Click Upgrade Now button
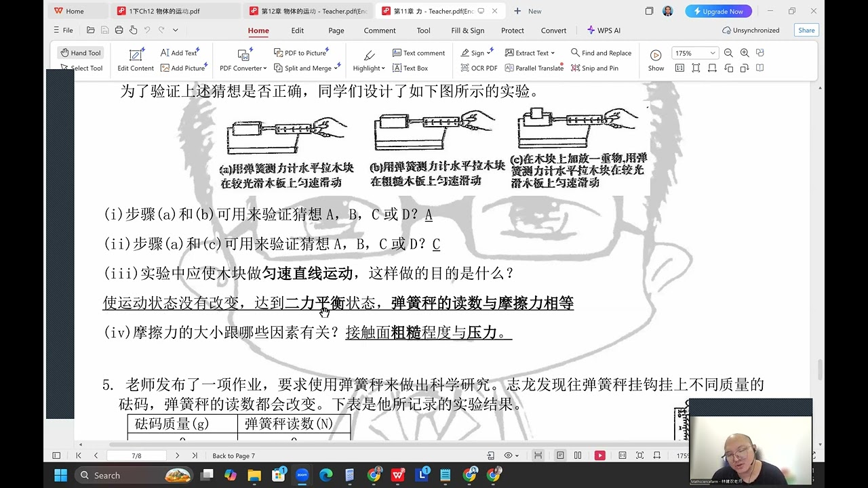This screenshot has width=868, height=488. tap(718, 11)
